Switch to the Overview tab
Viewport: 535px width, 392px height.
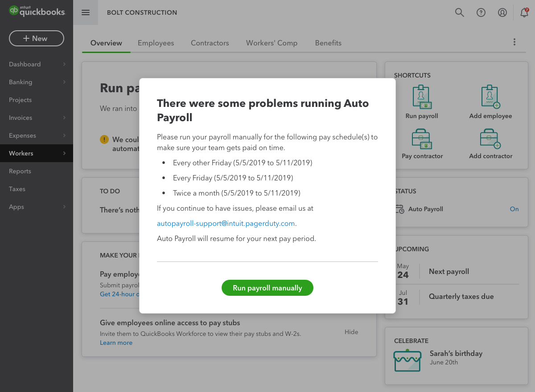tap(106, 43)
